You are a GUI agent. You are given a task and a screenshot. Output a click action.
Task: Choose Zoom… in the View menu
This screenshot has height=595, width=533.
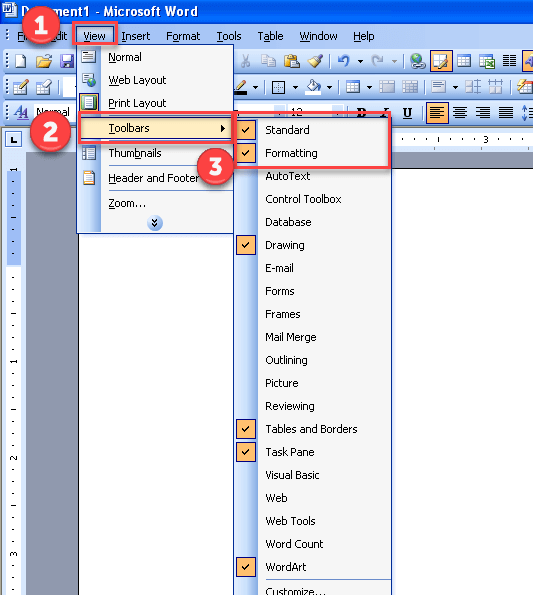tap(127, 203)
